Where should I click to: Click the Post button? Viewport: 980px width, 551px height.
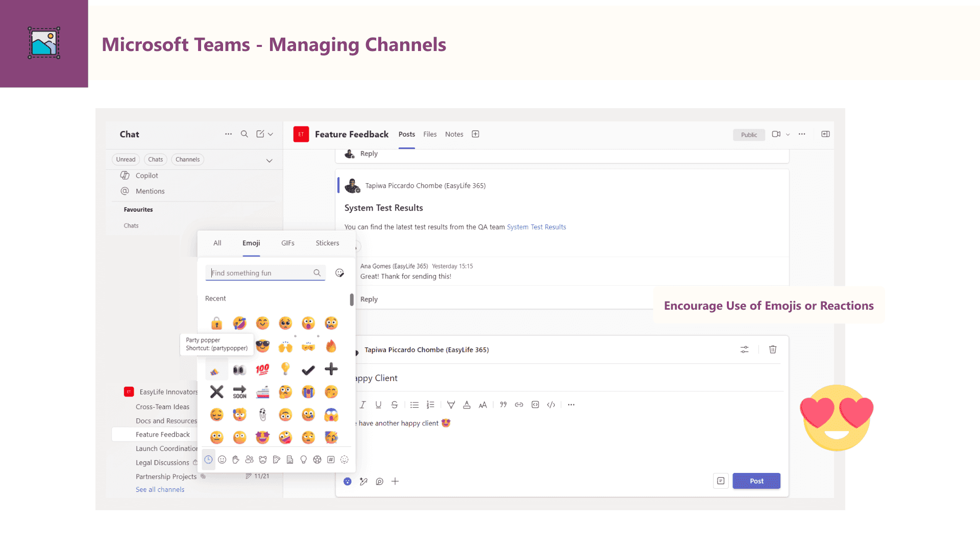click(x=756, y=481)
